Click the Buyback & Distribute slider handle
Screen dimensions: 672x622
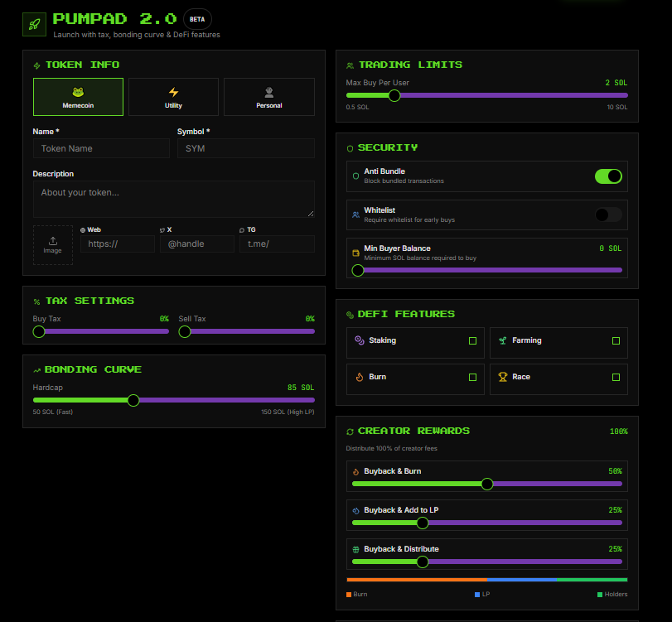coord(423,562)
